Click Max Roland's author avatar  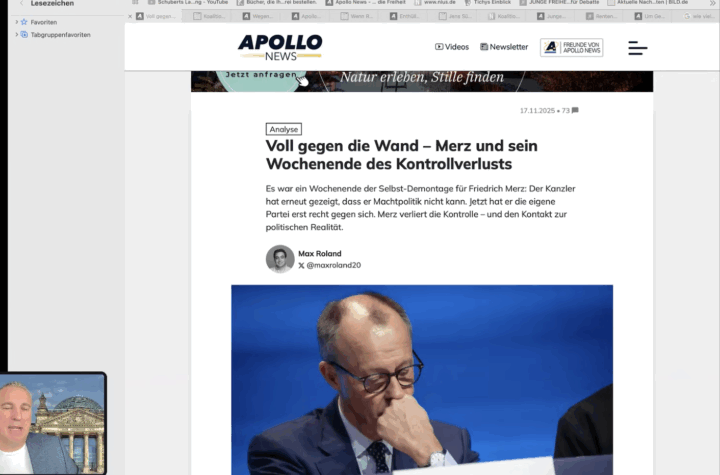[x=280, y=259]
